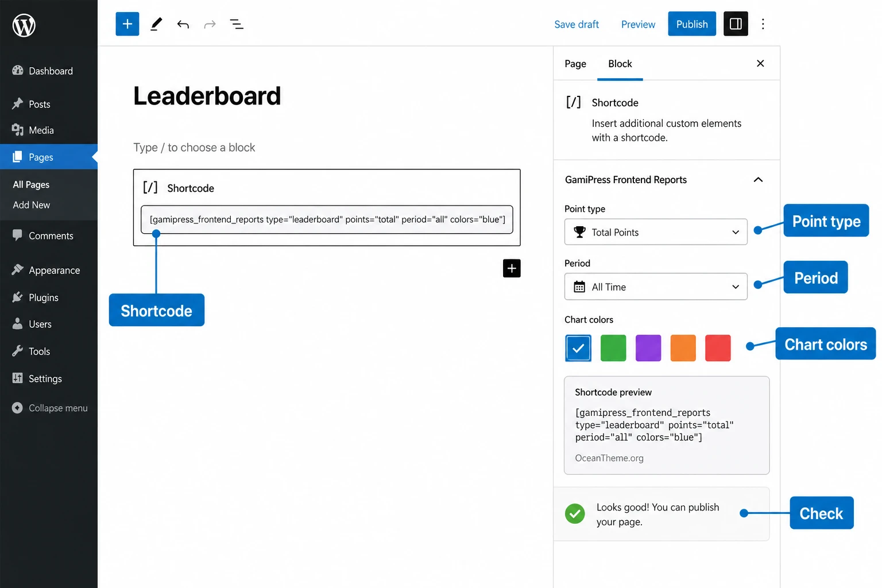Open the Pages menu item
Image resolution: width=882 pixels, height=588 pixels.
[49, 157]
